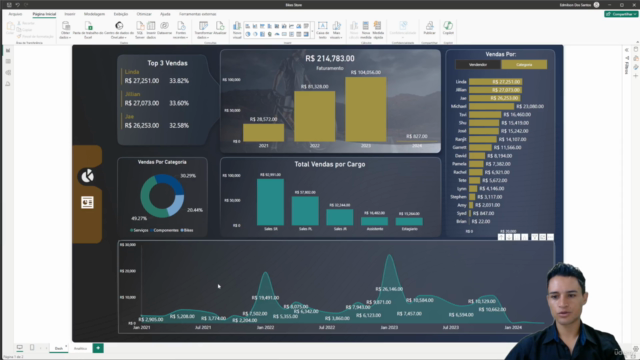This screenshot has width=640, height=360.
Task: Click the Sales SR bar in Cargo chart
Action: 270,202
